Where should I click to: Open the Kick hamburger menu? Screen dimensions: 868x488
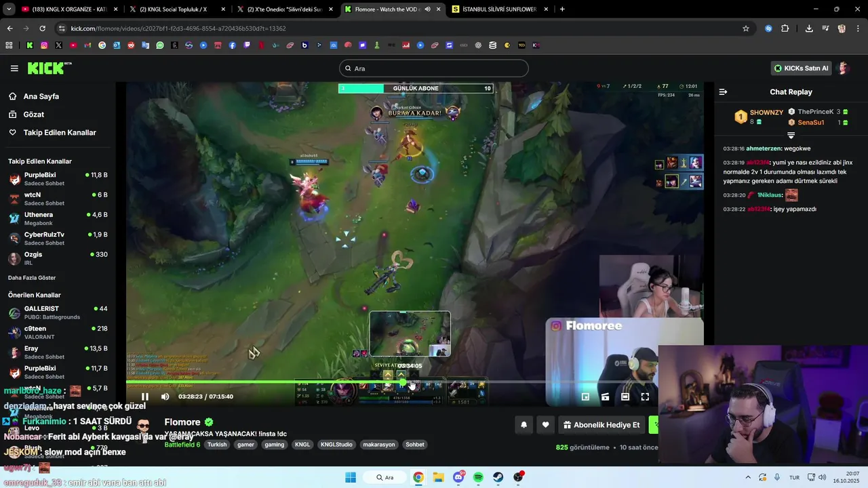14,68
